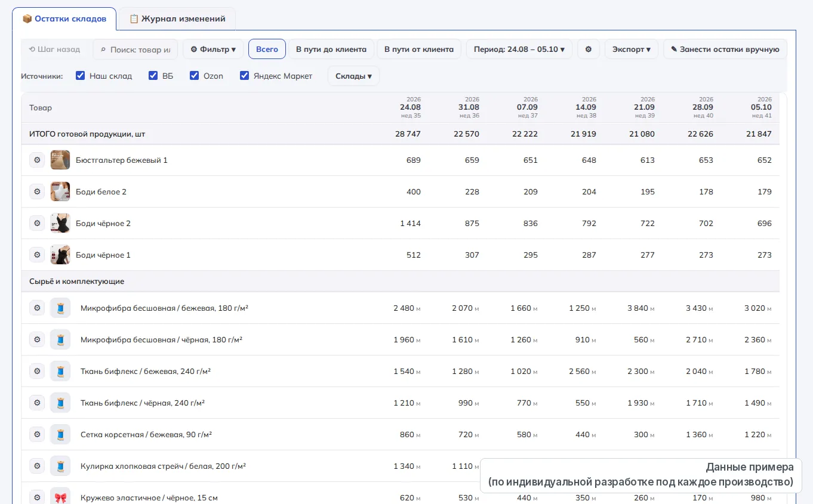Uncheck the ВБ source checkbox

coord(153,76)
